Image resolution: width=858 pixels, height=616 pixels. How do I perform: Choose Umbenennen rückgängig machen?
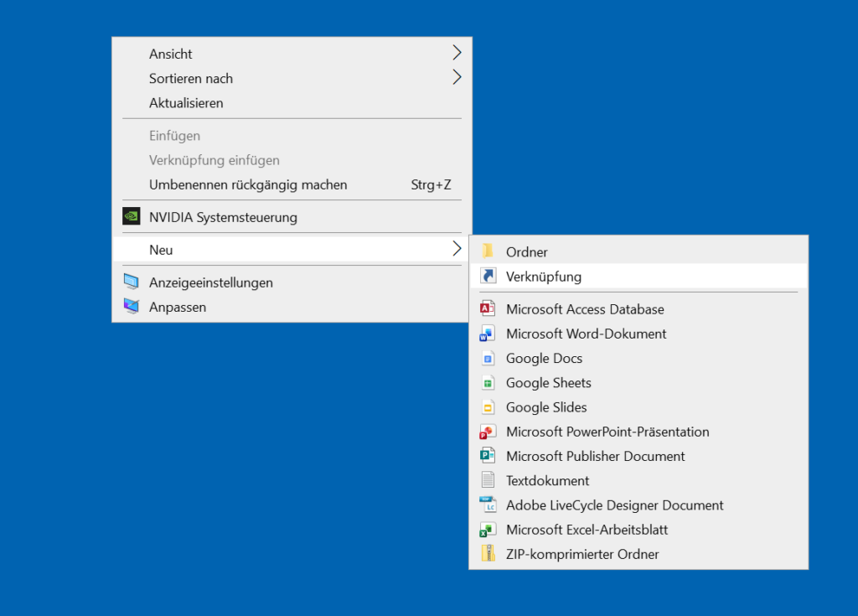pyautogui.click(x=248, y=184)
